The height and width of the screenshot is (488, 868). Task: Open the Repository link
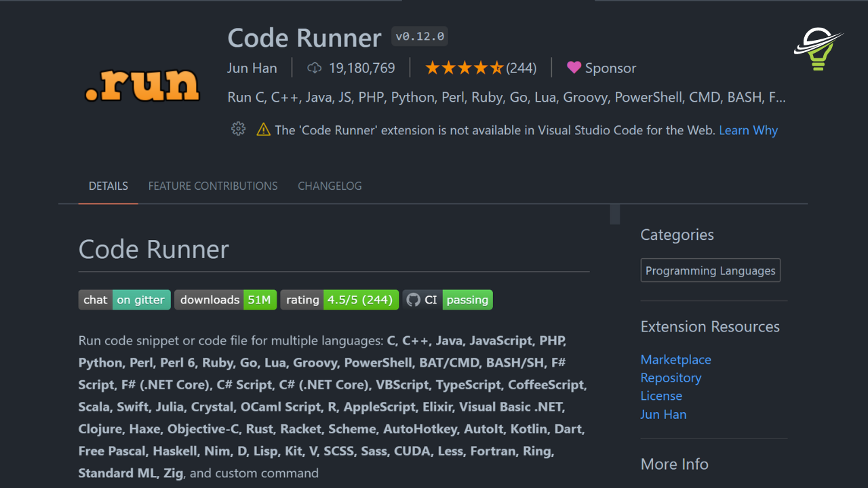coord(671,378)
